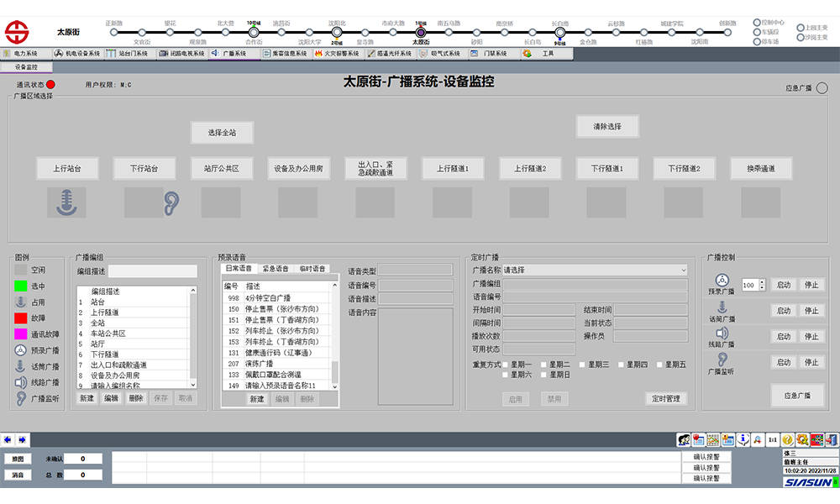Click the exit door icon in bottom toolbar
Image resolution: width=840 pixels, height=504 pixels.
832,439
